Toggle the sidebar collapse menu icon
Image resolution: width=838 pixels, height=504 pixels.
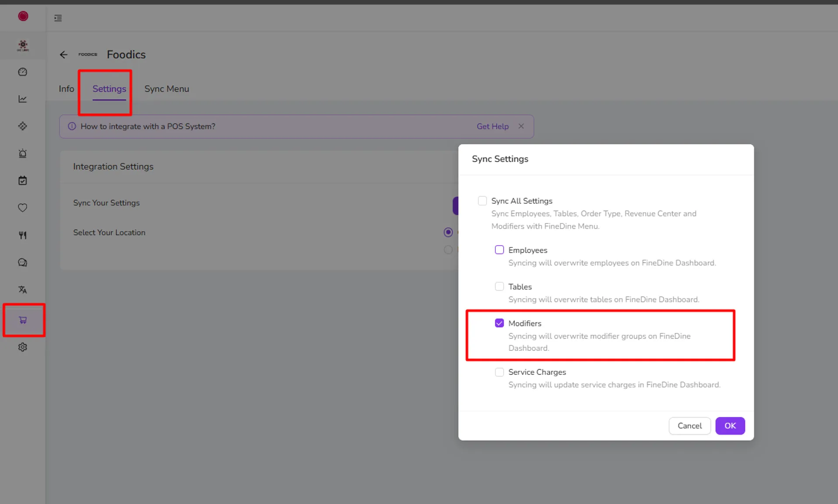(x=58, y=18)
